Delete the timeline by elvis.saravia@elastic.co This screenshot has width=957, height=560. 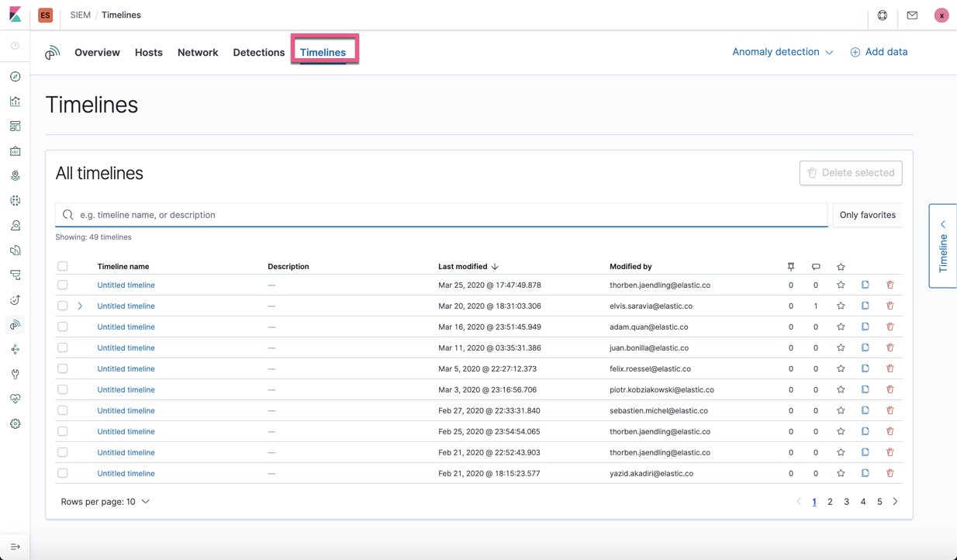[x=890, y=306]
